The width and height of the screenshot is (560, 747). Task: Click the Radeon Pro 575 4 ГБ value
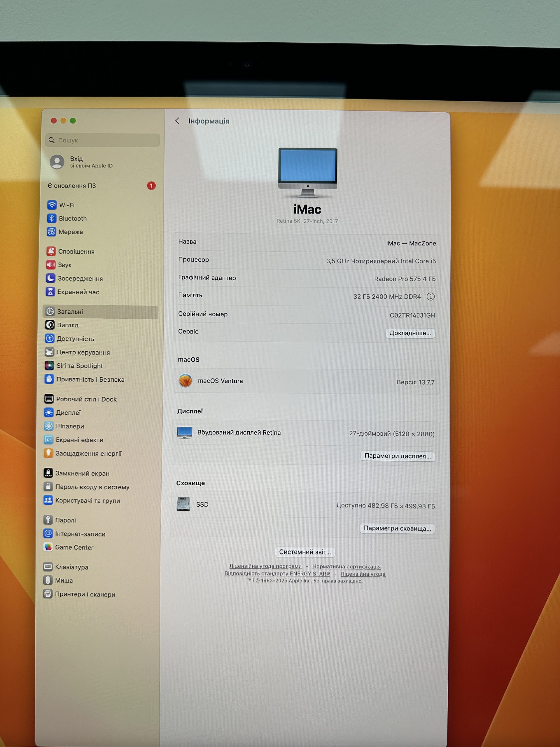pos(405,279)
